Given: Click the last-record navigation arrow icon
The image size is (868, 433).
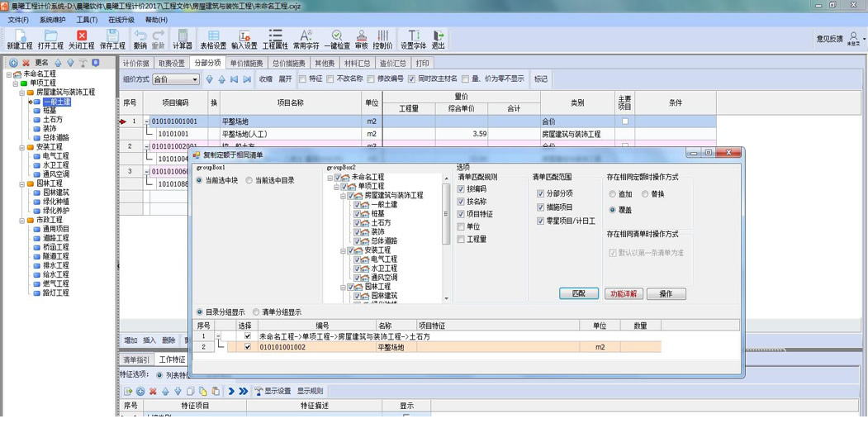Looking at the screenshot, I should click(247, 79).
